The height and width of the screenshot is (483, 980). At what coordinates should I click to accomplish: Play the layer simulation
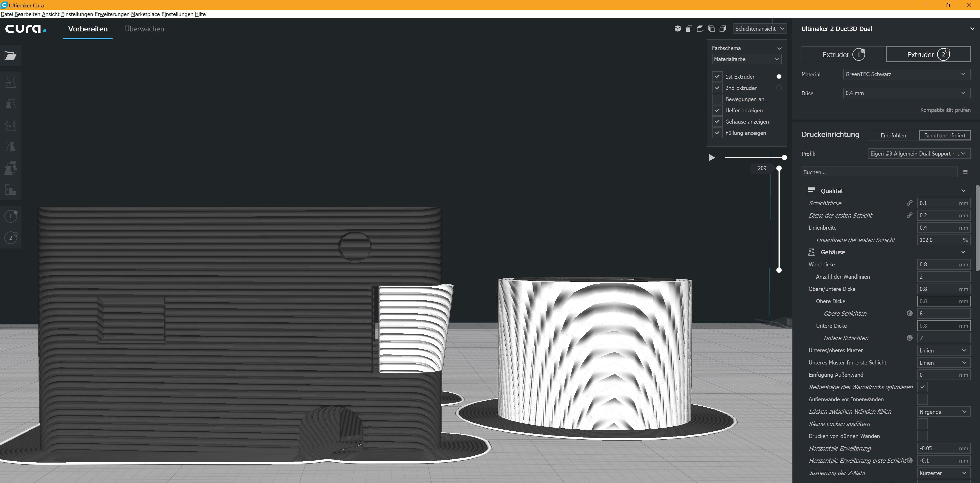[712, 158]
